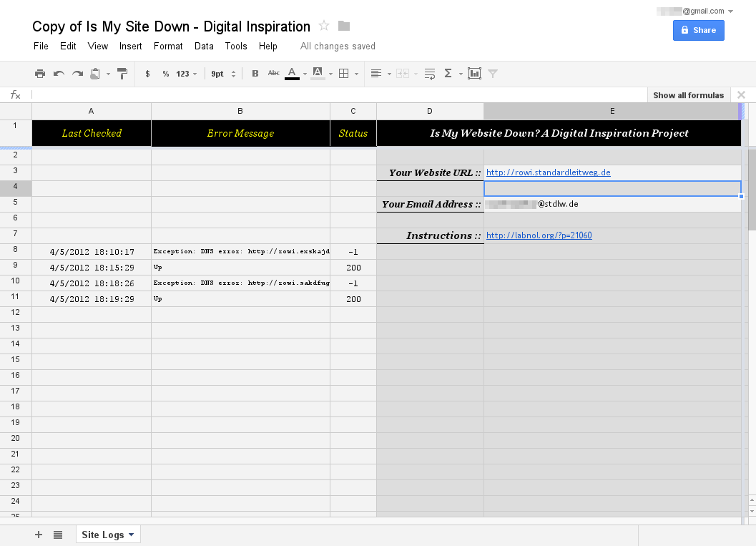Open the Format menu
This screenshot has width=756, height=546.
[168, 46]
